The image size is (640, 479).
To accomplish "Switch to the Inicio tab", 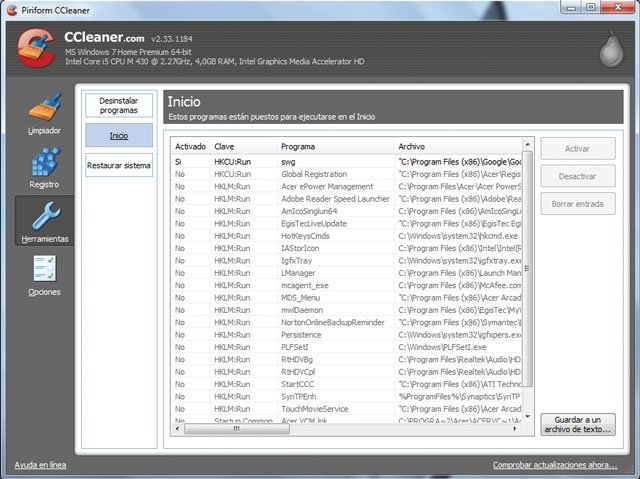I will [119, 135].
